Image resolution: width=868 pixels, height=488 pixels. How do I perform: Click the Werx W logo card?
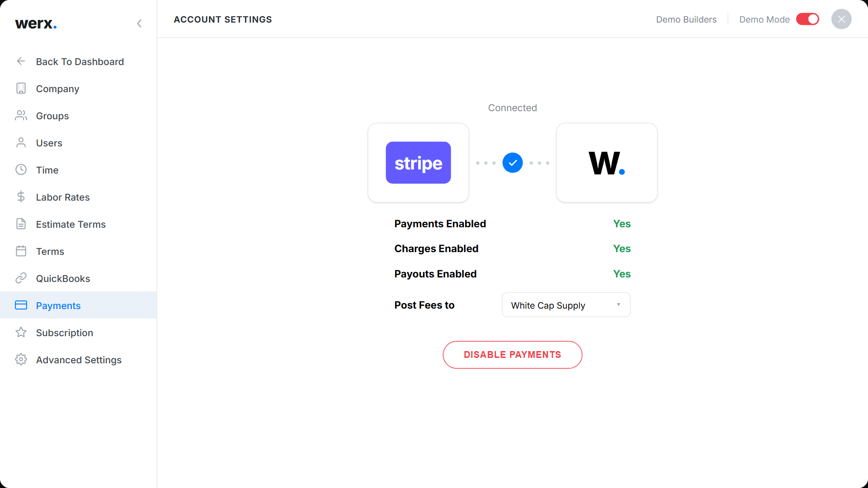point(607,163)
